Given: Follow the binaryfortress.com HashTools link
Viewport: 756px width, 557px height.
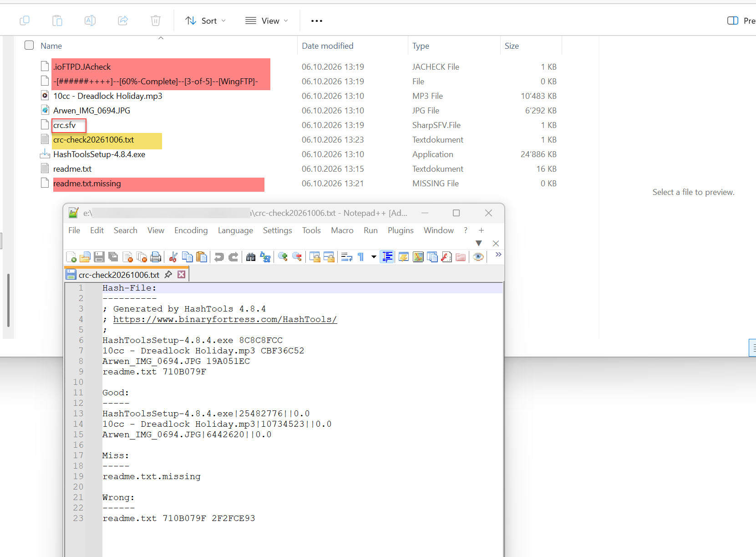Looking at the screenshot, I should coord(225,319).
